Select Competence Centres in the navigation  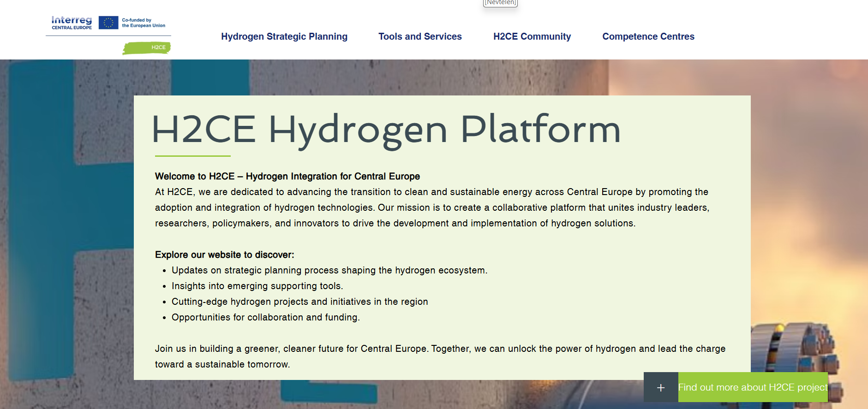648,36
